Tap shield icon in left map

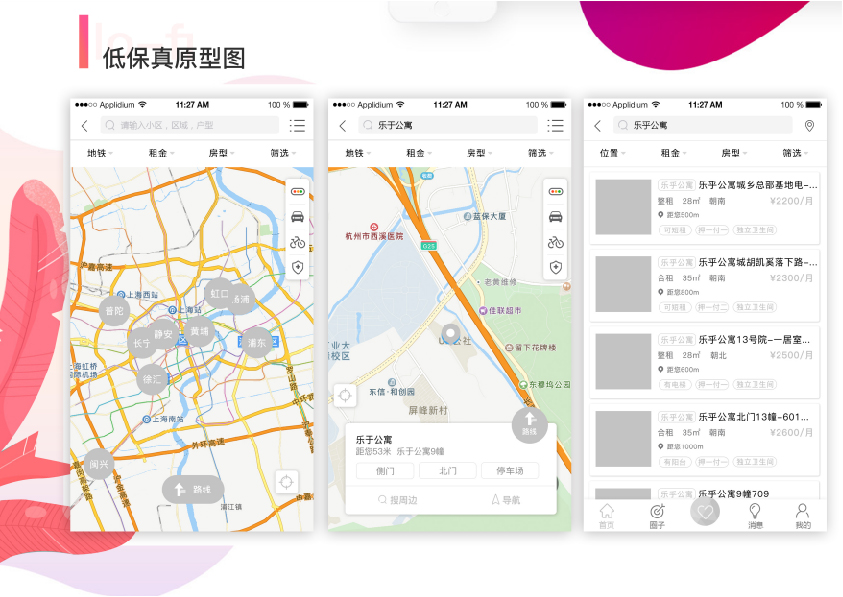[297, 267]
